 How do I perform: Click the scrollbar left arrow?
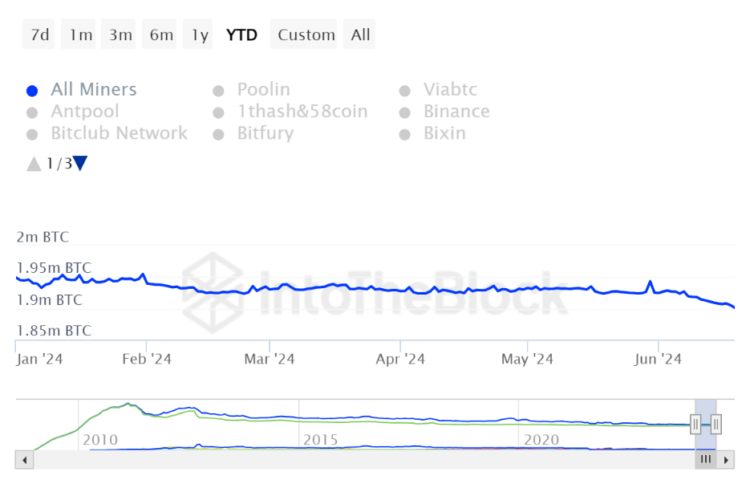(x=25, y=459)
